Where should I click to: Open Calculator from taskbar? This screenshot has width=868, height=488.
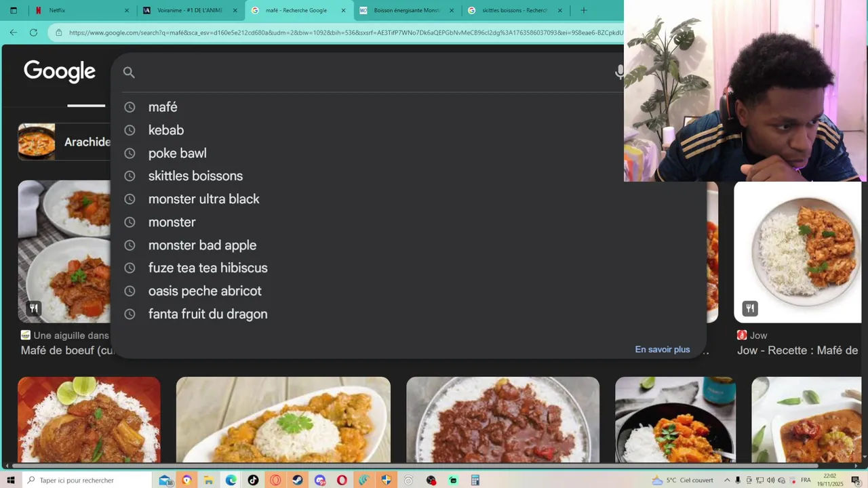tap(475, 480)
